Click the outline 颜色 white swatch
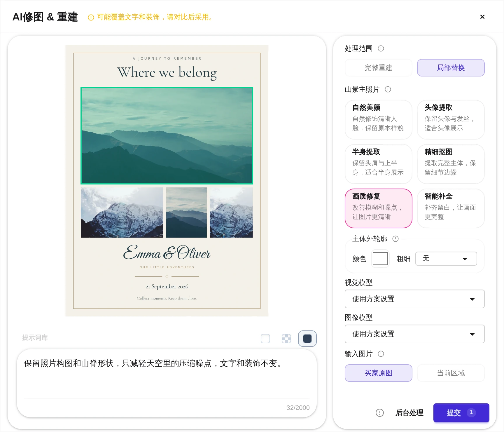Viewport: 504px width, 432px height. click(x=380, y=259)
